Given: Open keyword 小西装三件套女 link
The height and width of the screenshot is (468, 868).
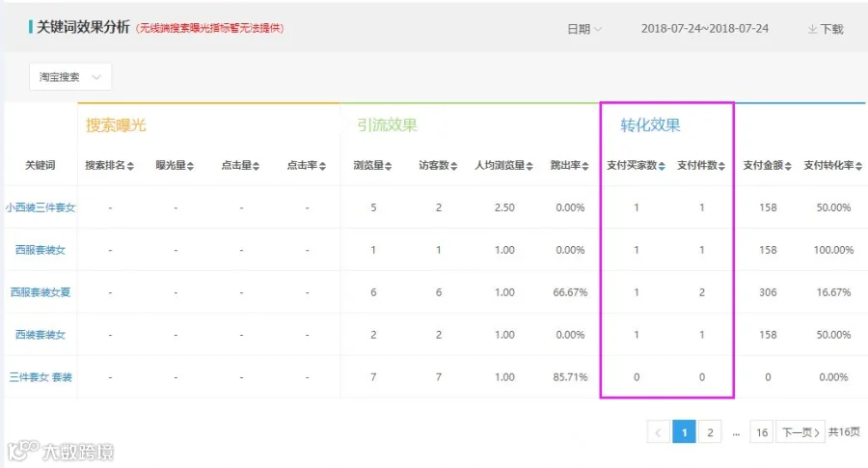Looking at the screenshot, I should pyautogui.click(x=41, y=207).
